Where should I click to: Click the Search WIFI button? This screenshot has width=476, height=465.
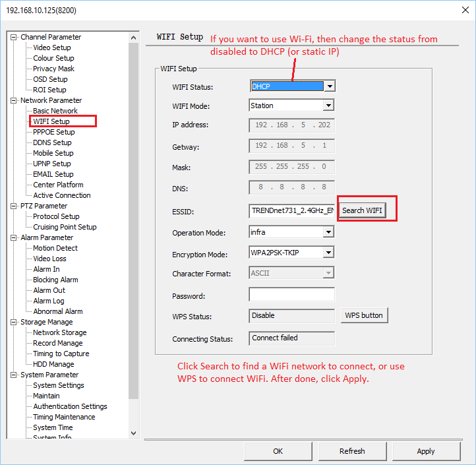[361, 210]
